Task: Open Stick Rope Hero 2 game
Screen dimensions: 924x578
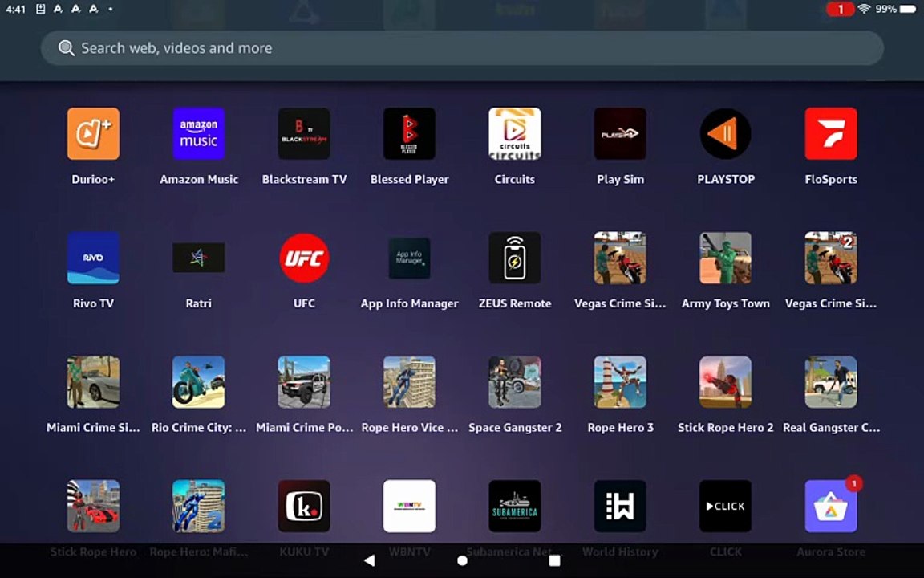Action: [x=725, y=382]
